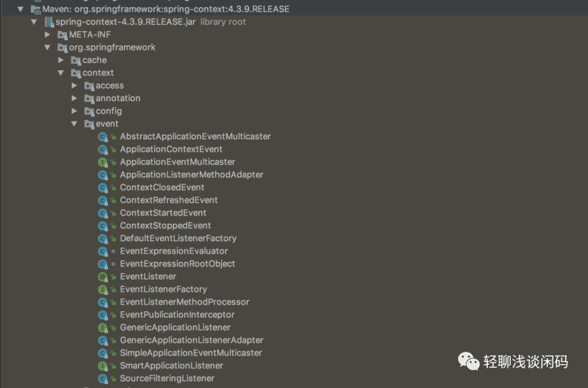
Task: Expand the access package
Action: click(x=75, y=85)
